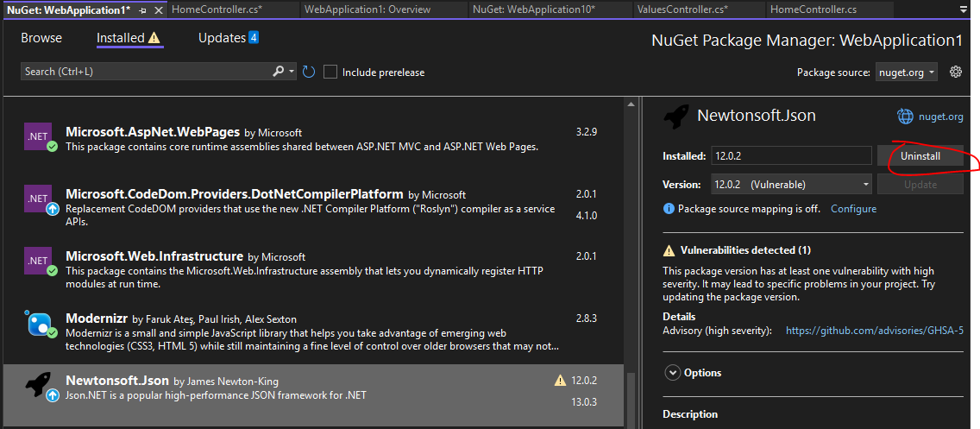Click the Configure link
This screenshot has width=980, height=429.
(853, 209)
